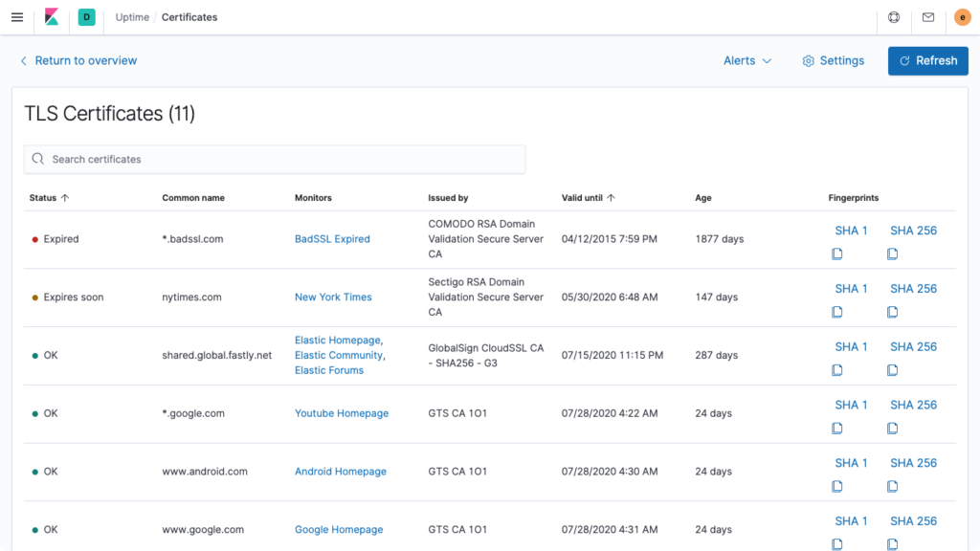The width and height of the screenshot is (980, 551).
Task: Click the Kibana logo icon
Action: coord(52,17)
